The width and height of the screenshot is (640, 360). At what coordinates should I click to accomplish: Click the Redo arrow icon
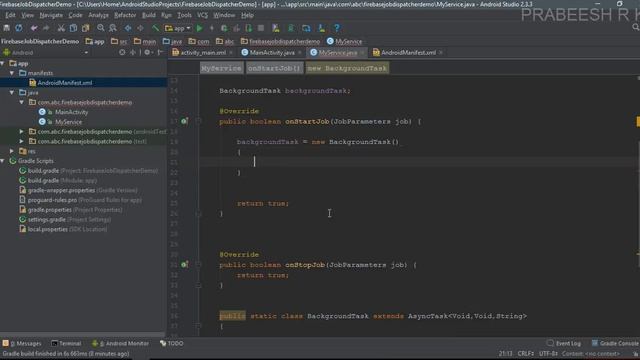46,28
